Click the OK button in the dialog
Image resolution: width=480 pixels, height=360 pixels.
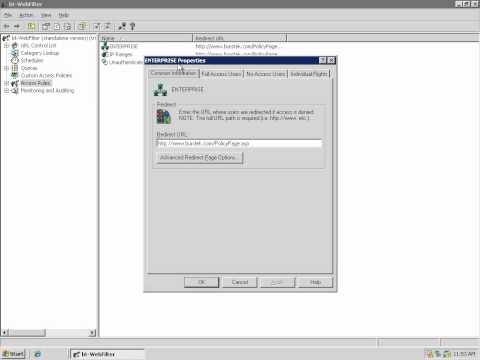(x=201, y=282)
